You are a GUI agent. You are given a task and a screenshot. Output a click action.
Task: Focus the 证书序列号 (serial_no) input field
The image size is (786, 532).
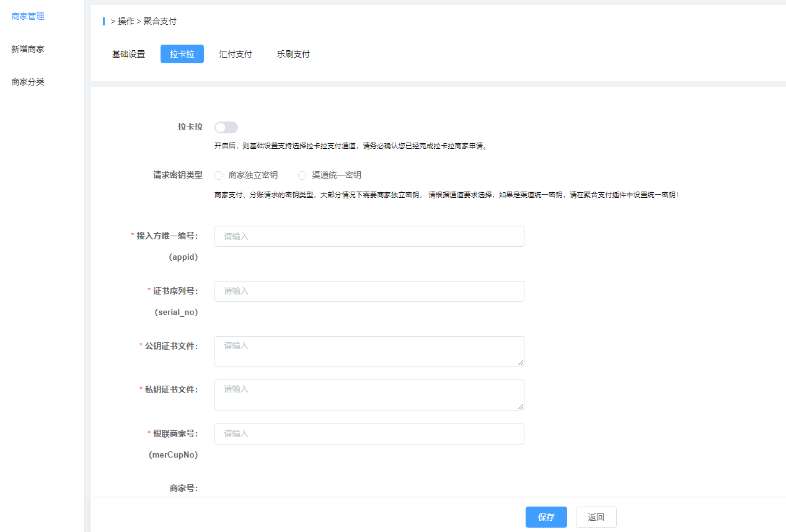[x=369, y=291]
